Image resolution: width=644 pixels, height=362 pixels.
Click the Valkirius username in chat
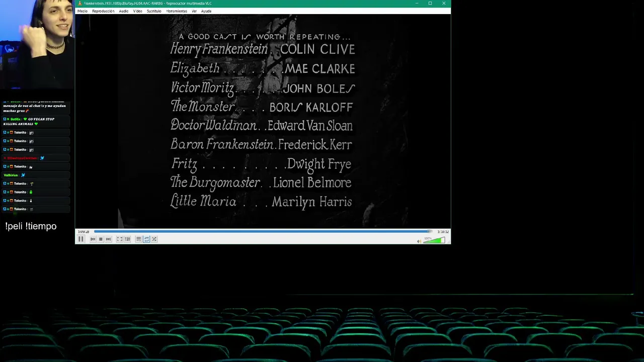(11, 175)
